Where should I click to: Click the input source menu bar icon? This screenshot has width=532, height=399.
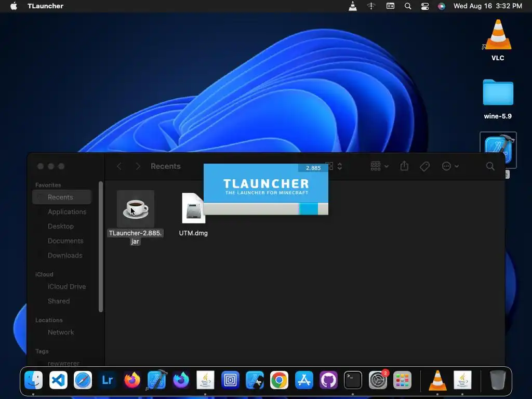pos(391,6)
